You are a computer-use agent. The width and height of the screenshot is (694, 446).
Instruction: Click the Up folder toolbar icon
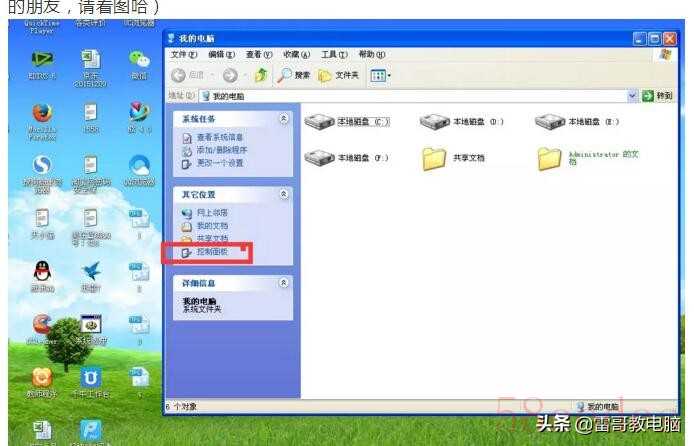click(x=261, y=75)
